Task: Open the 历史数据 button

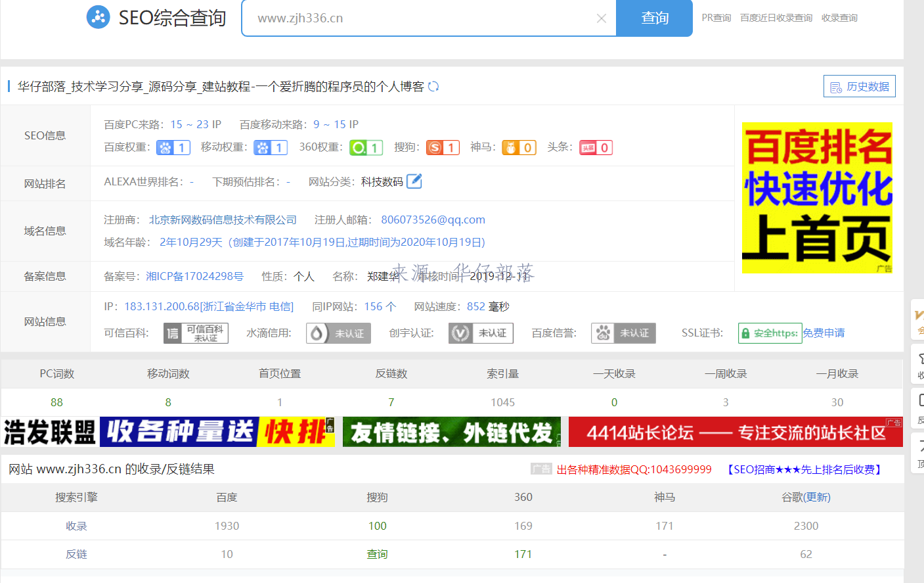Action: pyautogui.click(x=860, y=86)
